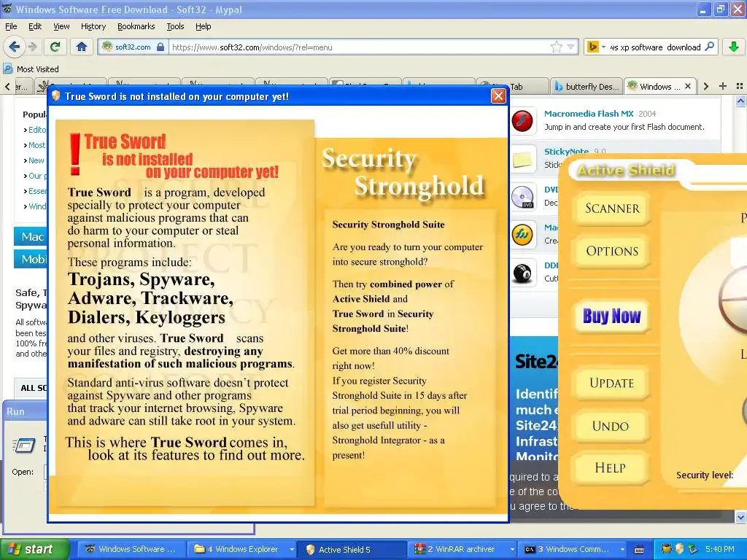747x560 pixels.
Task: Open the Bookmarks menu
Action: [136, 26]
